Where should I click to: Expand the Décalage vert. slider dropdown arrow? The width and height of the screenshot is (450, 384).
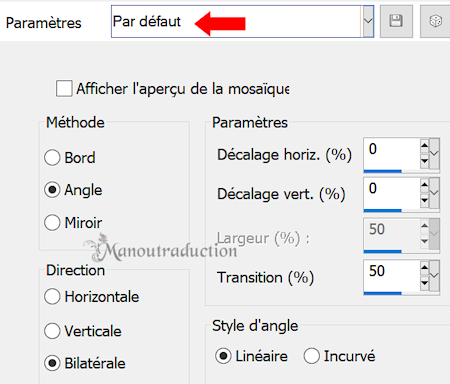(434, 193)
